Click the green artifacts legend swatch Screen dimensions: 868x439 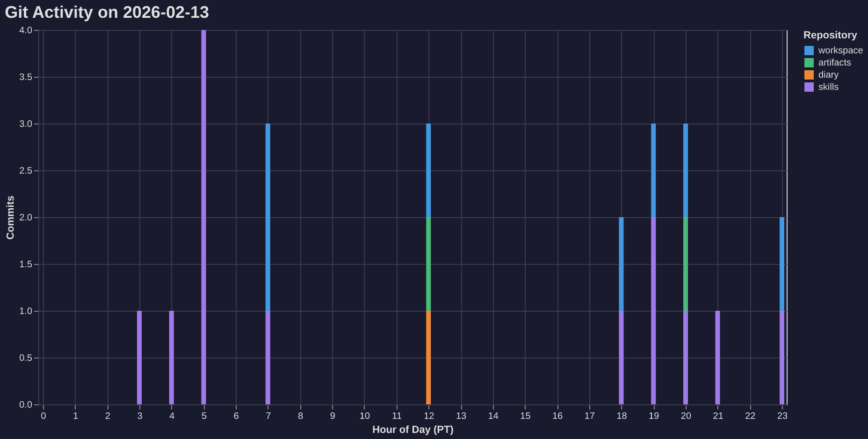click(809, 62)
